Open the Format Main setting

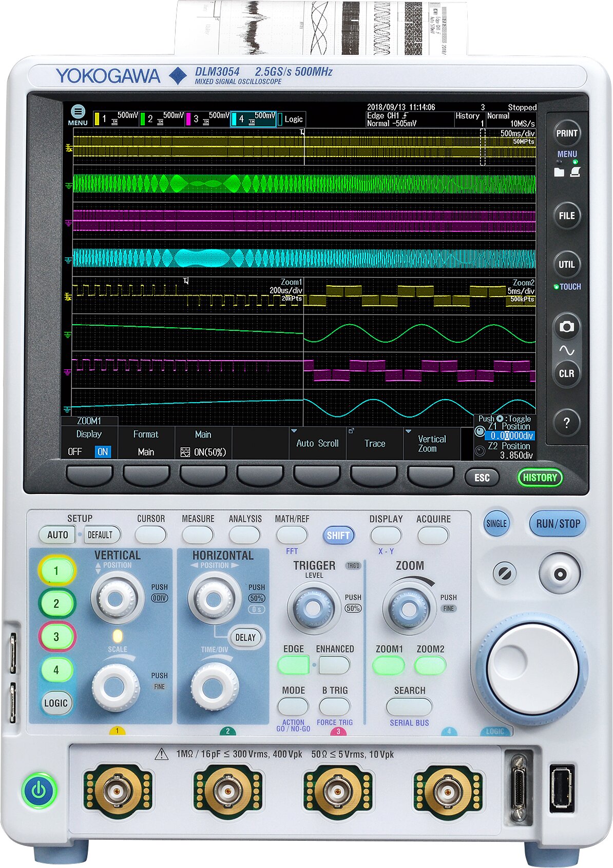tap(146, 443)
